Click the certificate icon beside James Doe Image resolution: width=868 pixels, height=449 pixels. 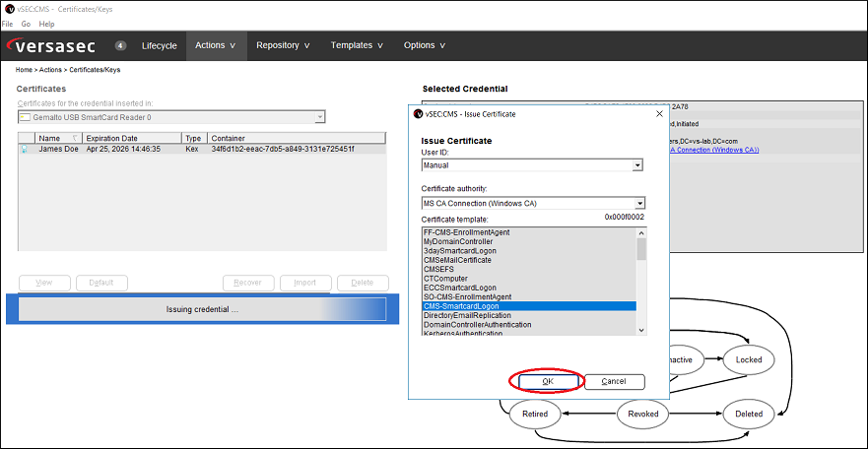[25, 150]
